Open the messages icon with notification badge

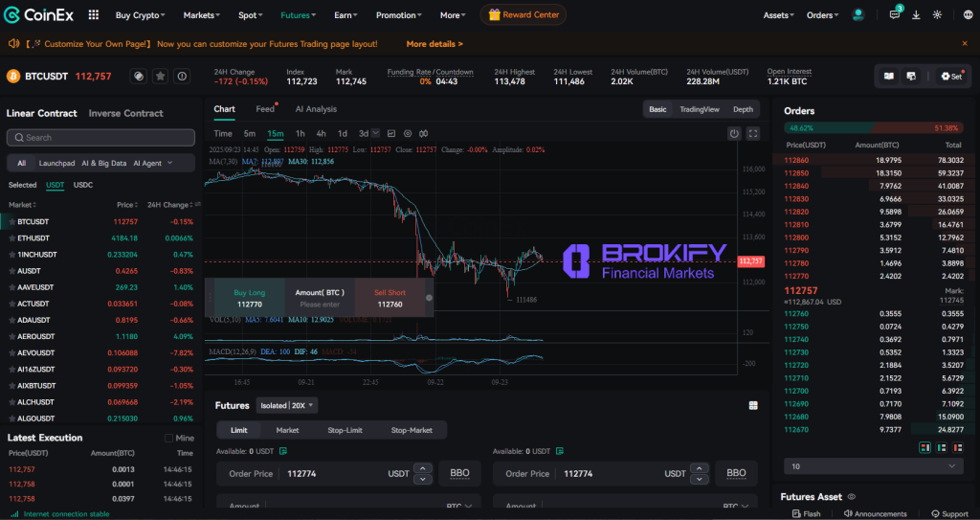[x=895, y=14]
